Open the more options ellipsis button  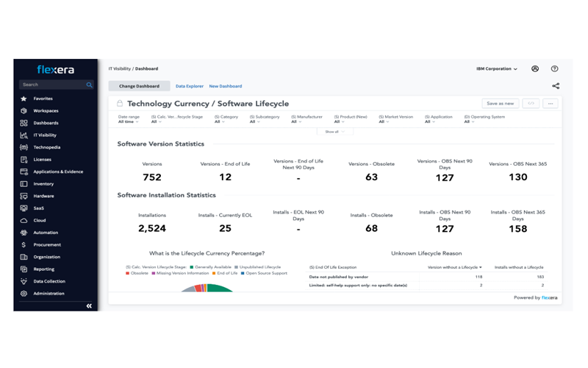550,103
